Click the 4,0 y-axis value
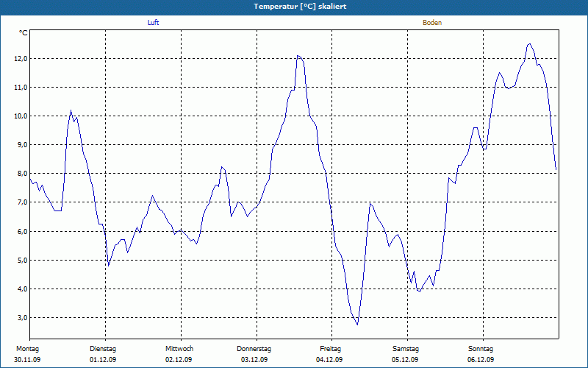The width and height of the screenshot is (588, 368). (22, 289)
